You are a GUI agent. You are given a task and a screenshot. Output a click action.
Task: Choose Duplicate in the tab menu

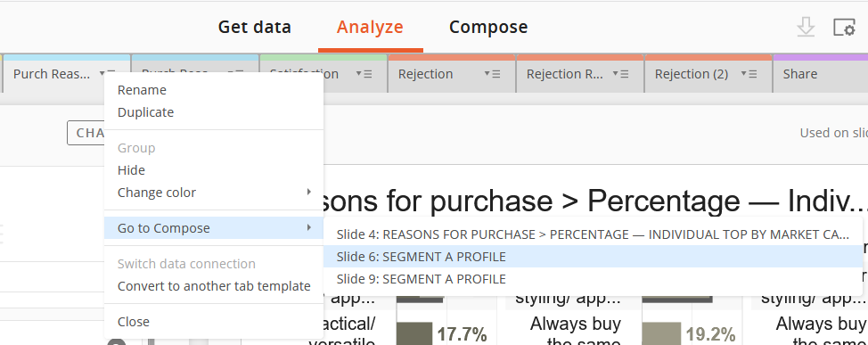click(145, 111)
